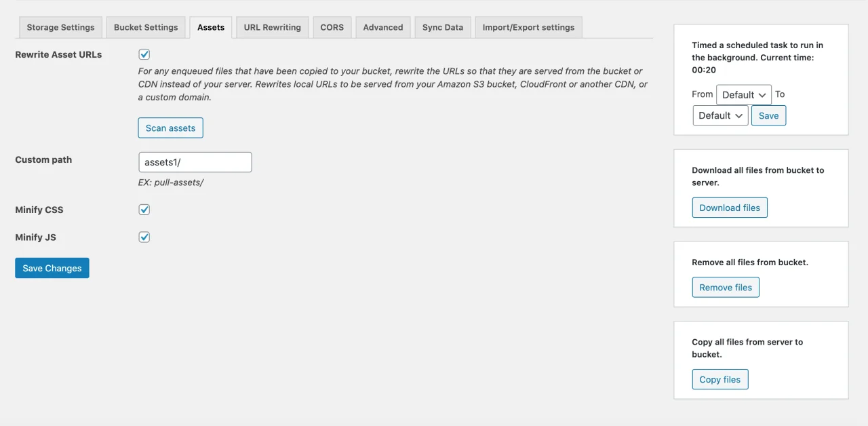Click the 'Timed a scheduled task' description

click(x=757, y=58)
